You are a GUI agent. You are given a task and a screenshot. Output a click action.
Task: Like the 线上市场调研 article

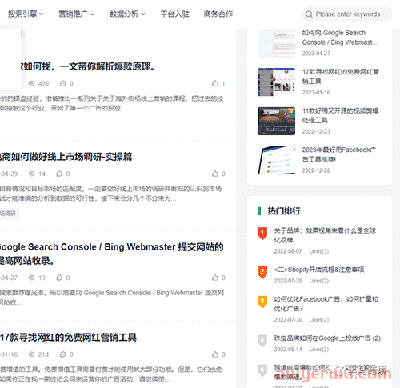[215, 174]
